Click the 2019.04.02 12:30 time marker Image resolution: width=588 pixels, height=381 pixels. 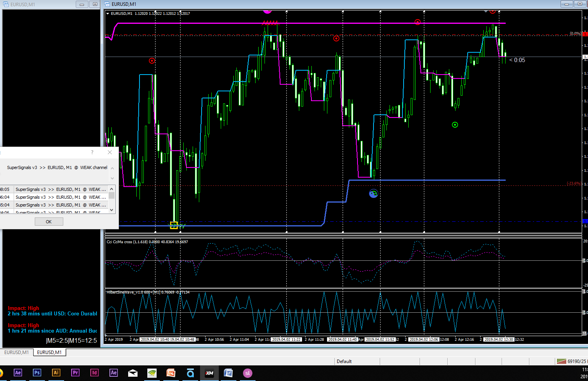click(499, 340)
